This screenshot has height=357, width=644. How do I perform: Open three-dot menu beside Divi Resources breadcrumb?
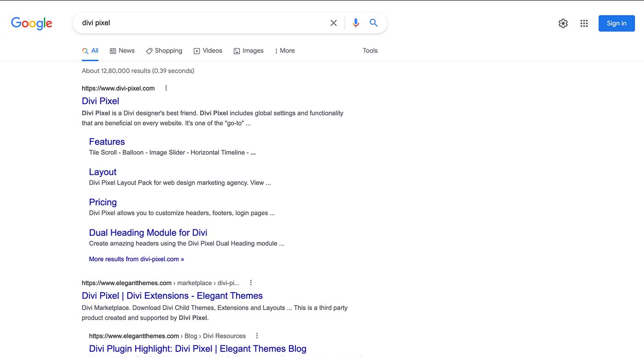click(257, 336)
